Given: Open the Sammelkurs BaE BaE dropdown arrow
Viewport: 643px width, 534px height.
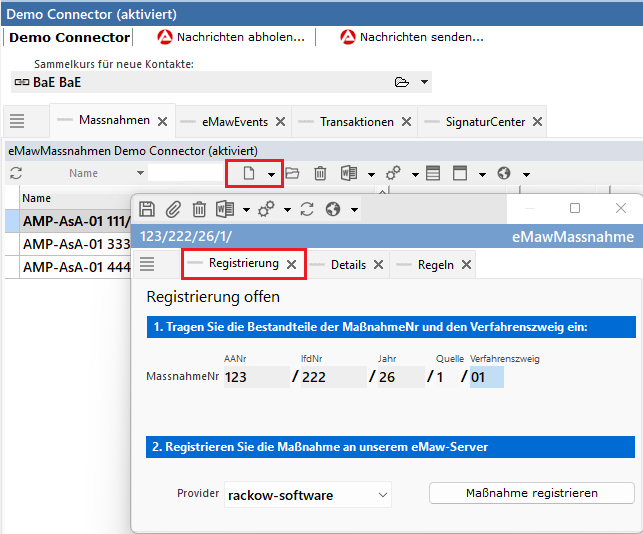Looking at the screenshot, I should coord(425,82).
